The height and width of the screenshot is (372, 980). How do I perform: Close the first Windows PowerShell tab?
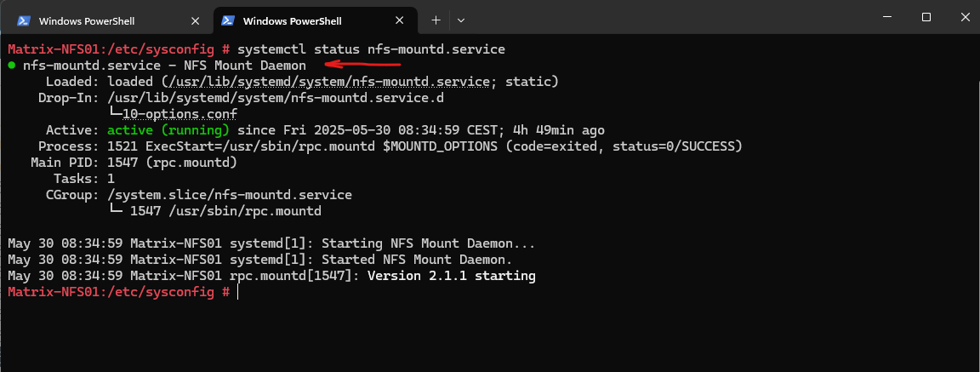click(x=195, y=20)
